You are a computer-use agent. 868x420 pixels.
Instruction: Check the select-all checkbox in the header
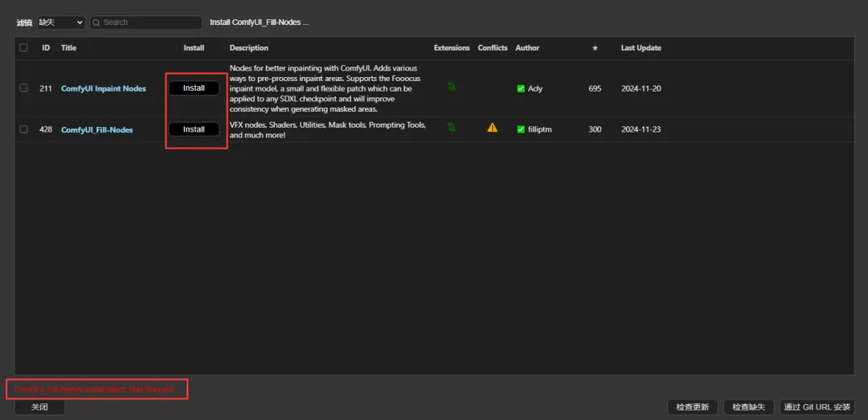(23, 47)
